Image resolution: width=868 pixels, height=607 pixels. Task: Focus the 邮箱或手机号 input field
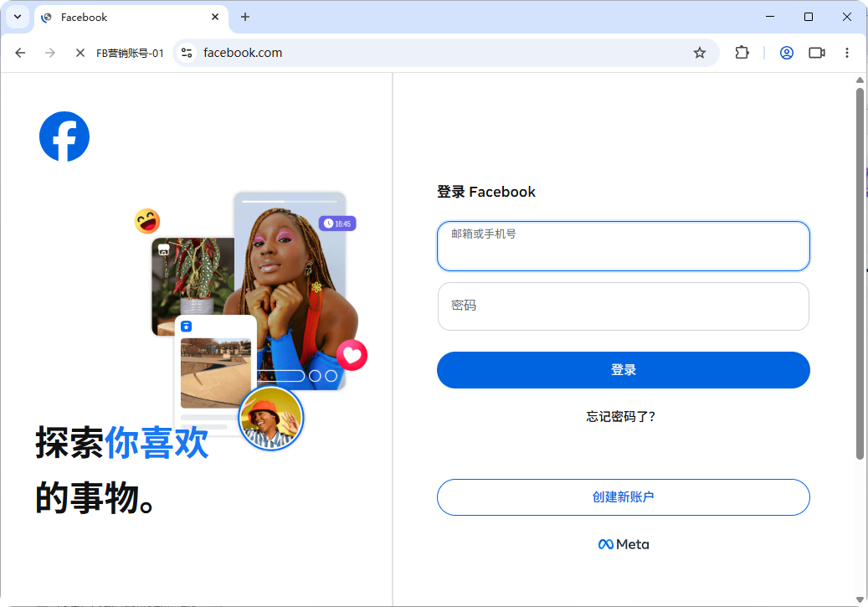tap(624, 246)
